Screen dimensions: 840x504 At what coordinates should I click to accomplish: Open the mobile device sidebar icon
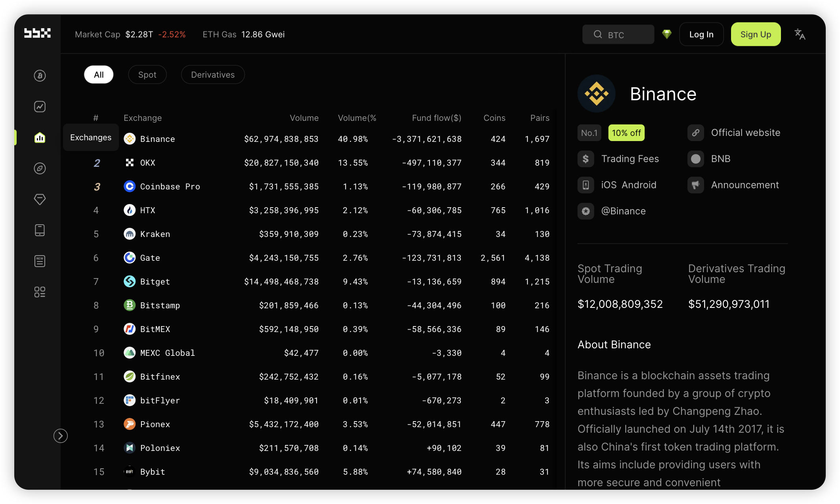pos(40,230)
